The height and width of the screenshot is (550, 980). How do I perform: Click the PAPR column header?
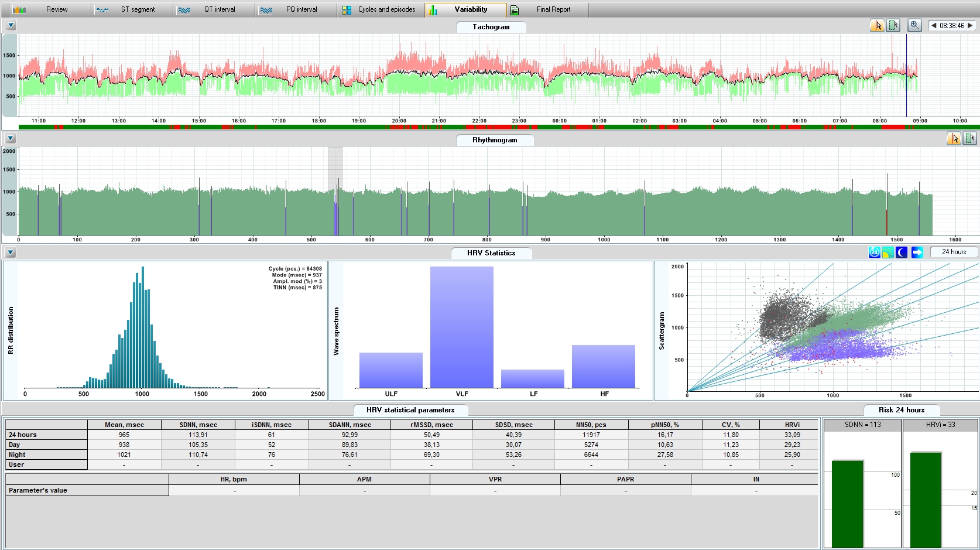coord(625,479)
